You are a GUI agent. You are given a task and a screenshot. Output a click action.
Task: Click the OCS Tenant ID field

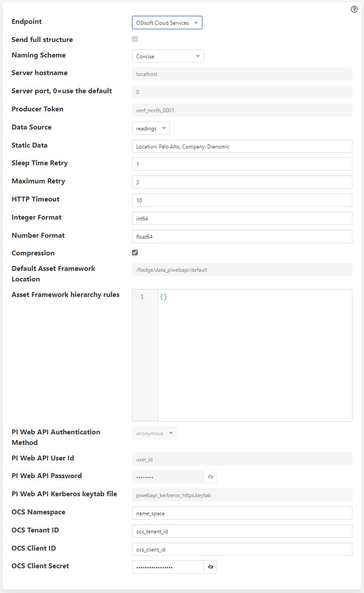[242, 531]
